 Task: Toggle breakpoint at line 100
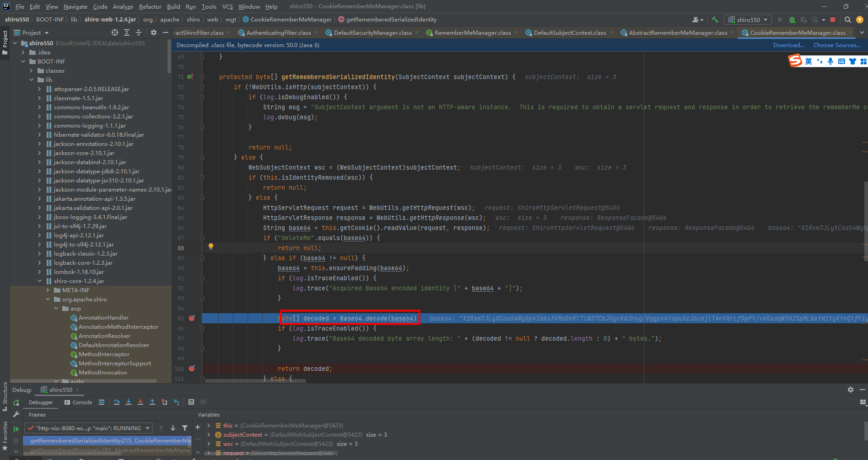pyautogui.click(x=192, y=369)
